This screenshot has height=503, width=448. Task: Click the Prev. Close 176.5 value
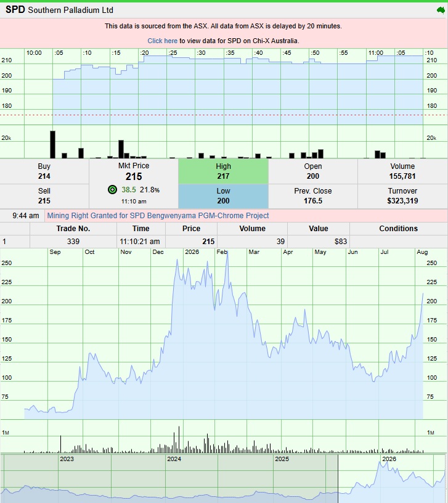click(313, 201)
